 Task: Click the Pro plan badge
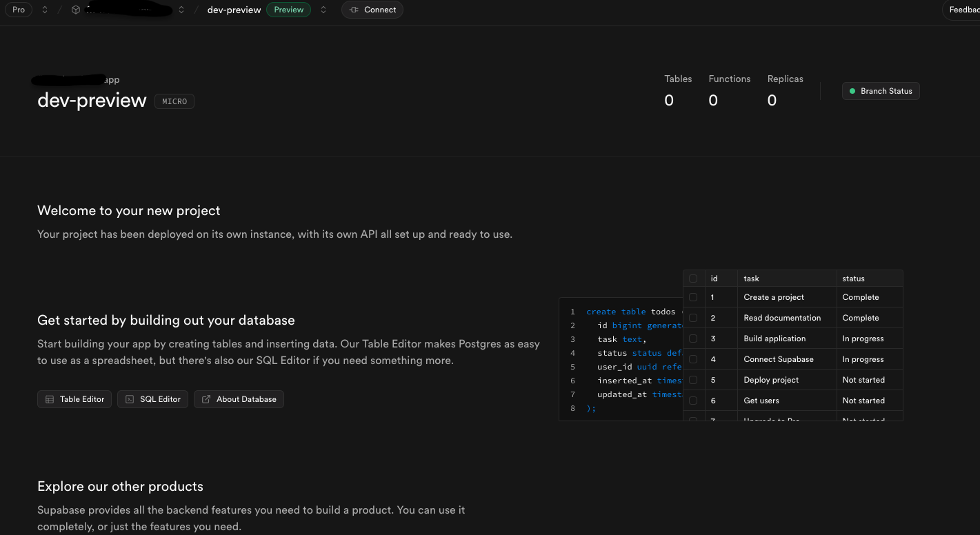click(19, 10)
